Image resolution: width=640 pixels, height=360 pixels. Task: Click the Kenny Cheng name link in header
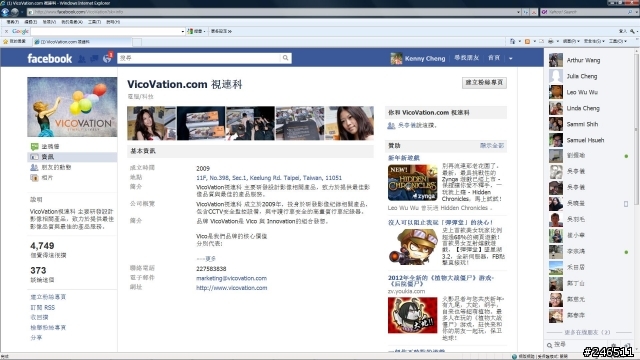(x=425, y=58)
